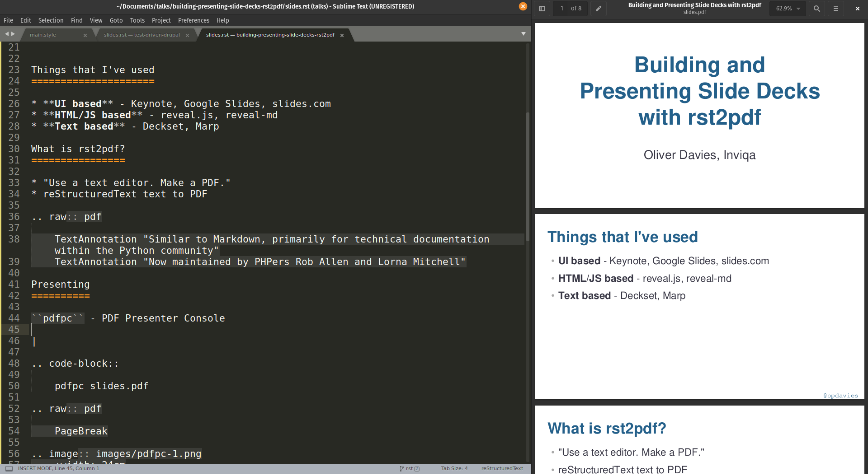Open the Preferences menu

pos(193,20)
